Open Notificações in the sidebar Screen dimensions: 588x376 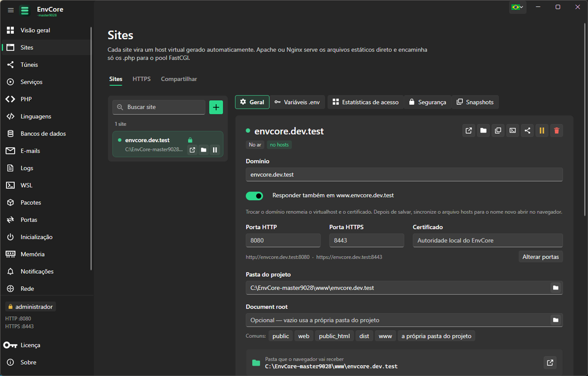(46, 272)
